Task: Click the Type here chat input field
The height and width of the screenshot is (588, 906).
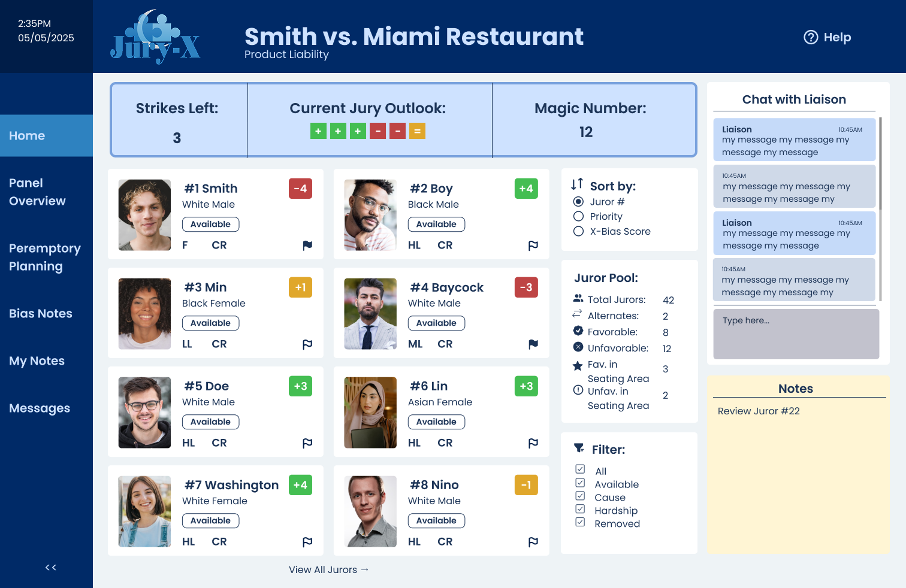Action: coord(796,334)
